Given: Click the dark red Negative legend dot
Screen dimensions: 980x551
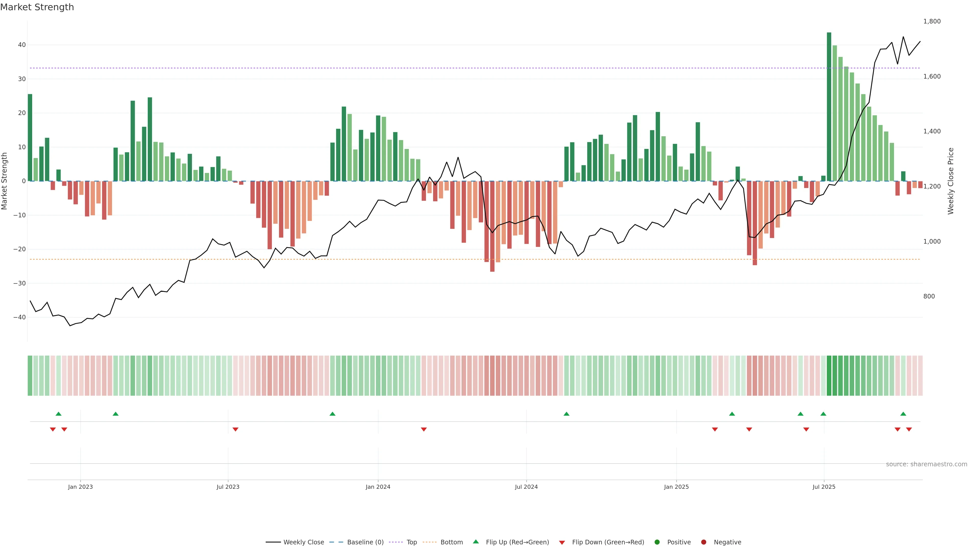Looking at the screenshot, I should (703, 542).
